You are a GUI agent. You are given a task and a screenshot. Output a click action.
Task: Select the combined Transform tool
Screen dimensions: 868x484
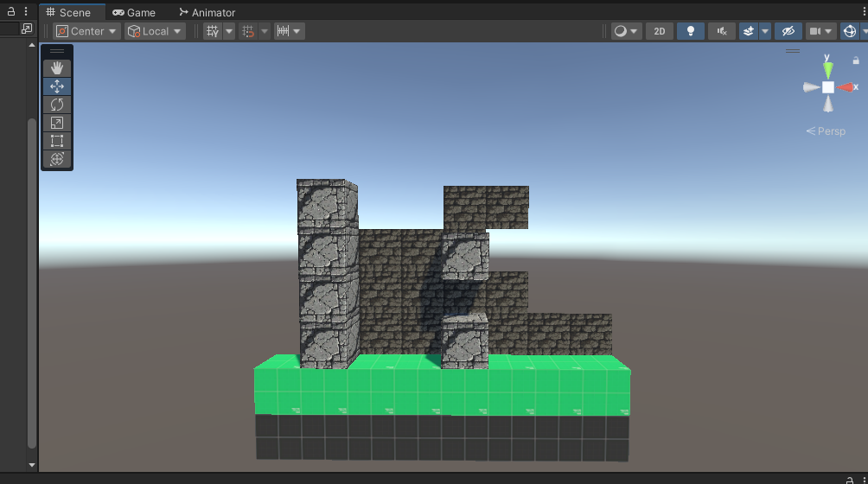tap(57, 159)
